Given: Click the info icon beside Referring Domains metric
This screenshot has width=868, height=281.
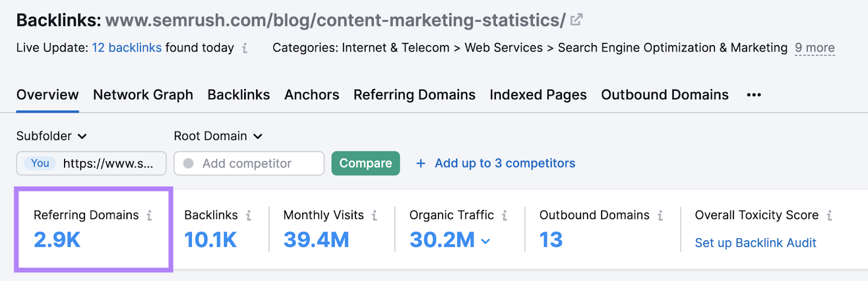Looking at the screenshot, I should click(x=149, y=216).
